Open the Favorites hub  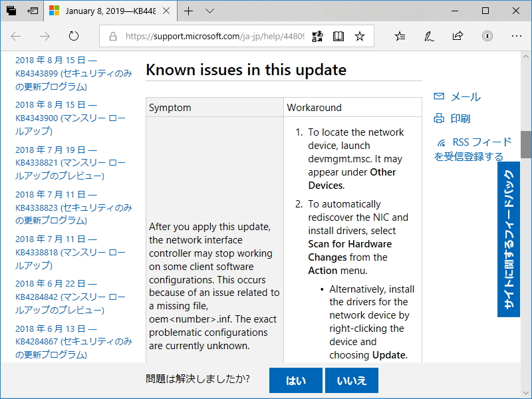coord(401,36)
